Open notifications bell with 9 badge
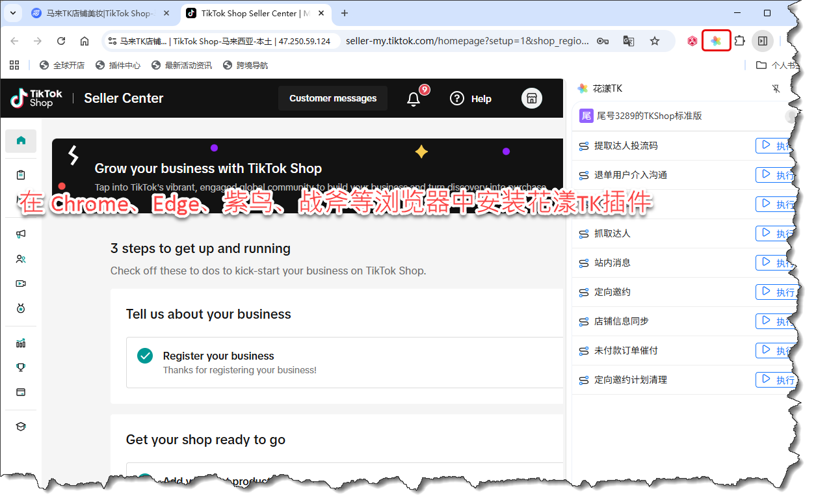Viewport: 816px width, 504px height. point(414,99)
